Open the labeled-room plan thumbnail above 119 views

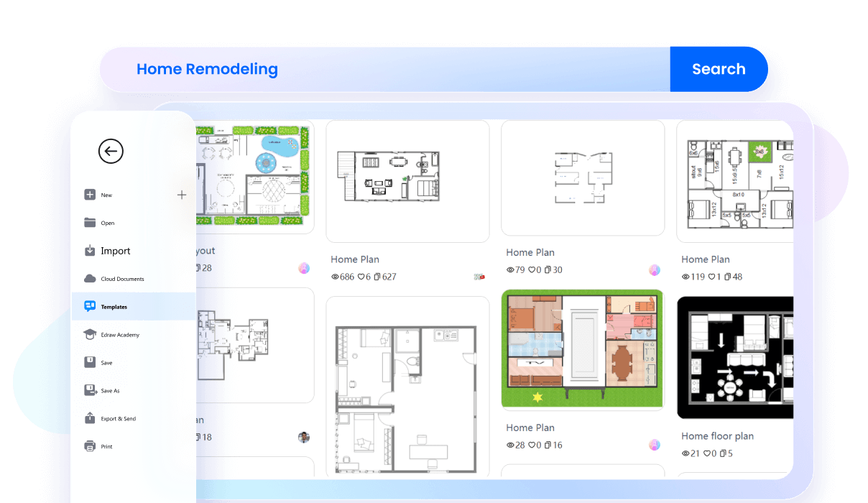tap(735, 181)
